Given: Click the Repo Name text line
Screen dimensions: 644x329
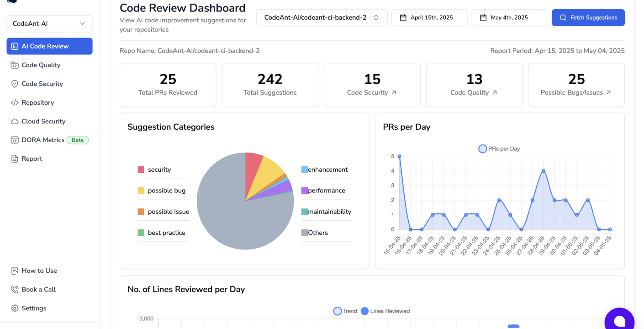Looking at the screenshot, I should pyautogui.click(x=190, y=51).
